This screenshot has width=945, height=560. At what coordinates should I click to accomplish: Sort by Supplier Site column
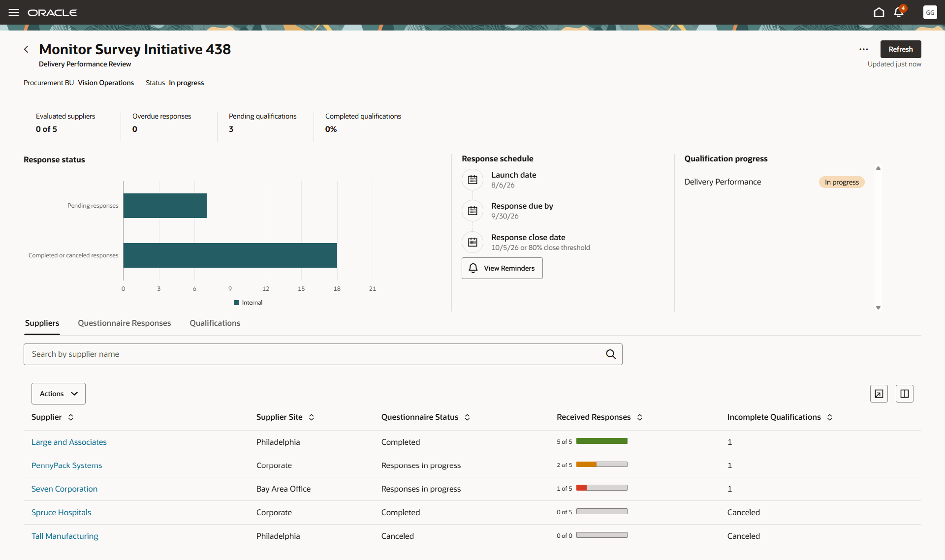tap(312, 417)
